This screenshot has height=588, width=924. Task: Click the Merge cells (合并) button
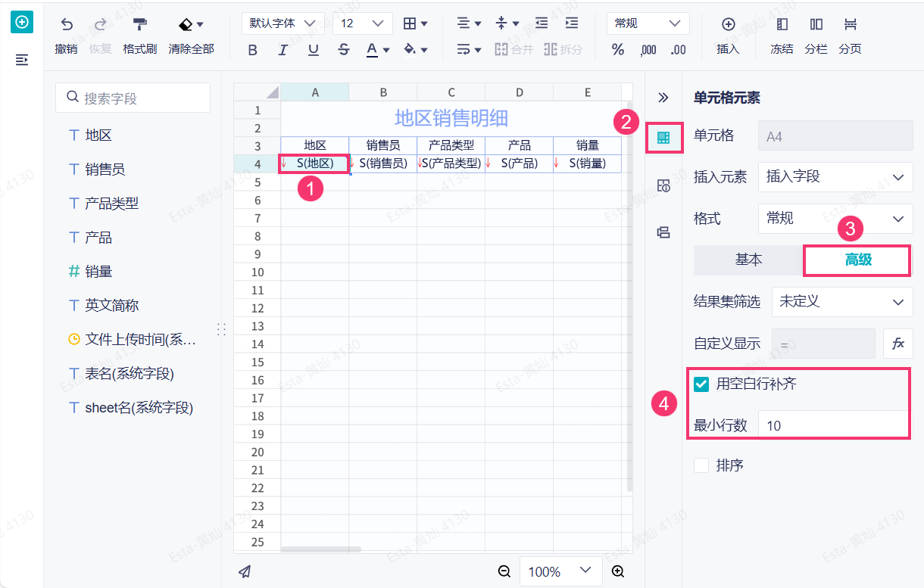coord(514,50)
